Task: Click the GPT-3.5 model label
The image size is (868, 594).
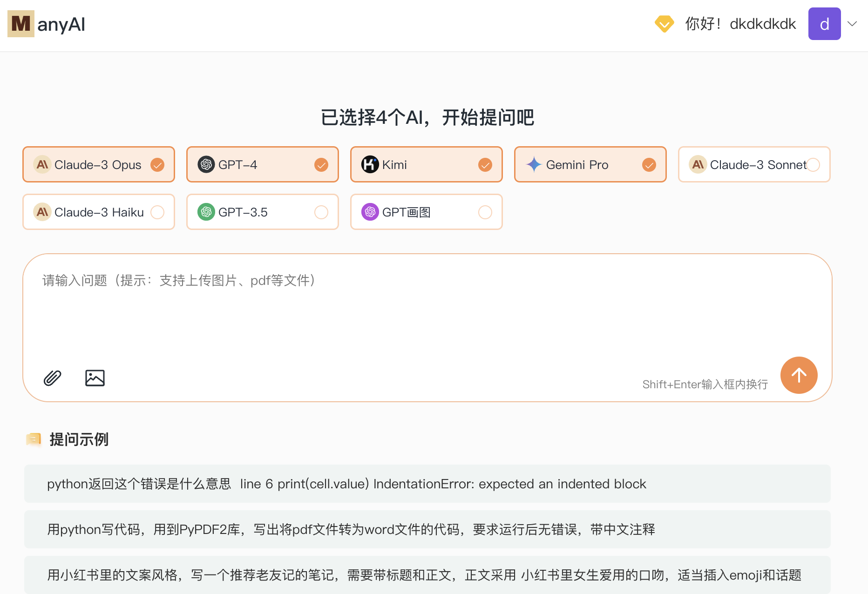Action: pyautogui.click(x=243, y=212)
